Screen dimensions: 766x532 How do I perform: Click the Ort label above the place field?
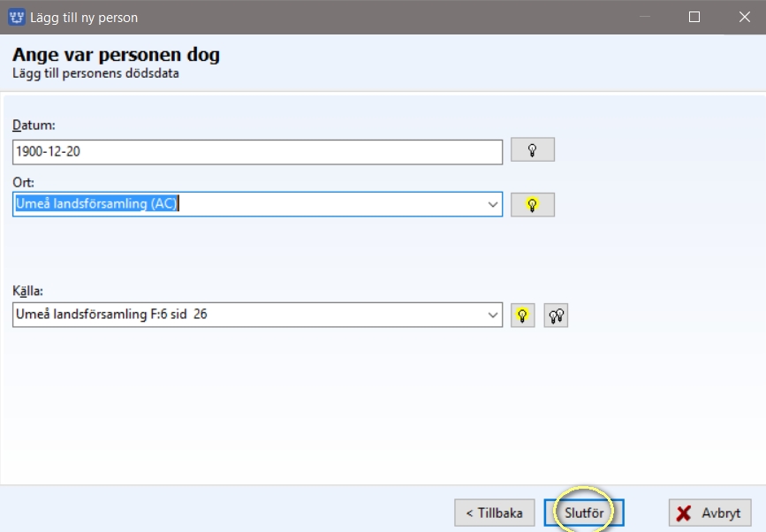pos(24,183)
